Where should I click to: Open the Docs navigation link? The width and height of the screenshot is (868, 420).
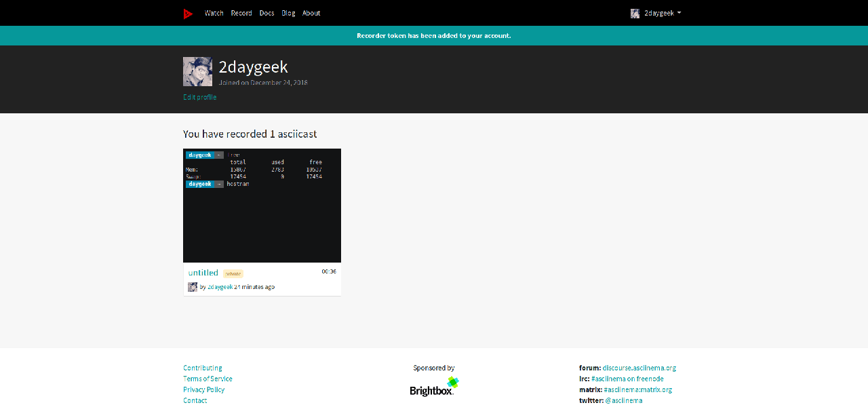[x=267, y=13]
